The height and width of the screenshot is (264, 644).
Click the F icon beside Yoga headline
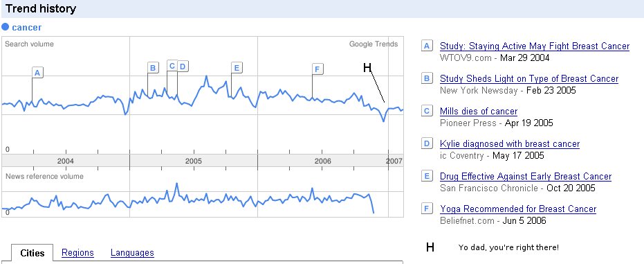click(x=427, y=209)
